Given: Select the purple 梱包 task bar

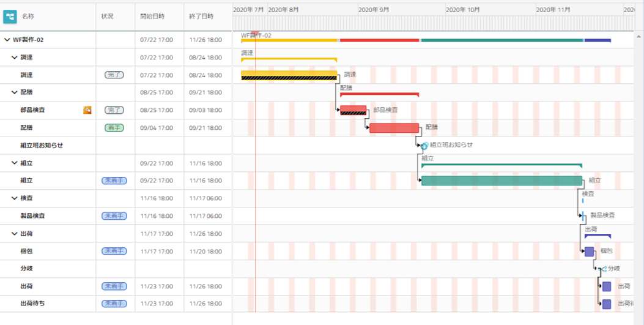Looking at the screenshot, I should 589,252.
